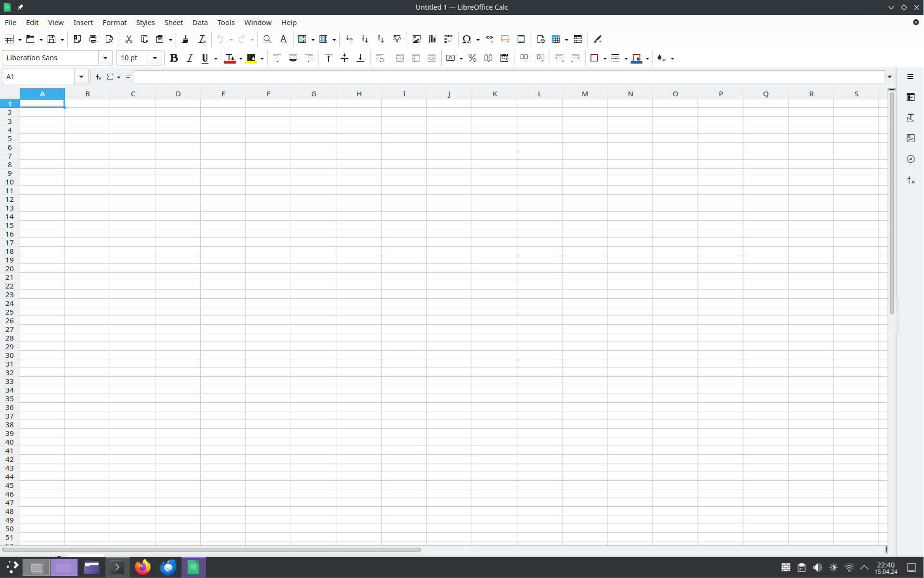
Task: Toggle Center Horizontally alignment
Action: tap(293, 58)
